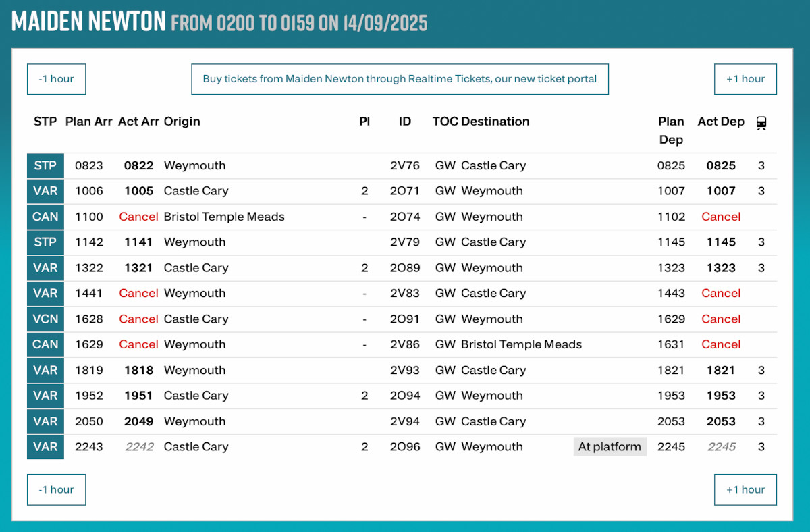
Task: Open service 2O89 row
Action: (405, 268)
